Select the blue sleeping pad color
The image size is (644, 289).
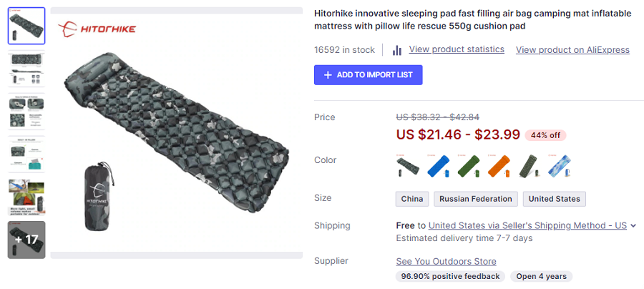click(438, 166)
